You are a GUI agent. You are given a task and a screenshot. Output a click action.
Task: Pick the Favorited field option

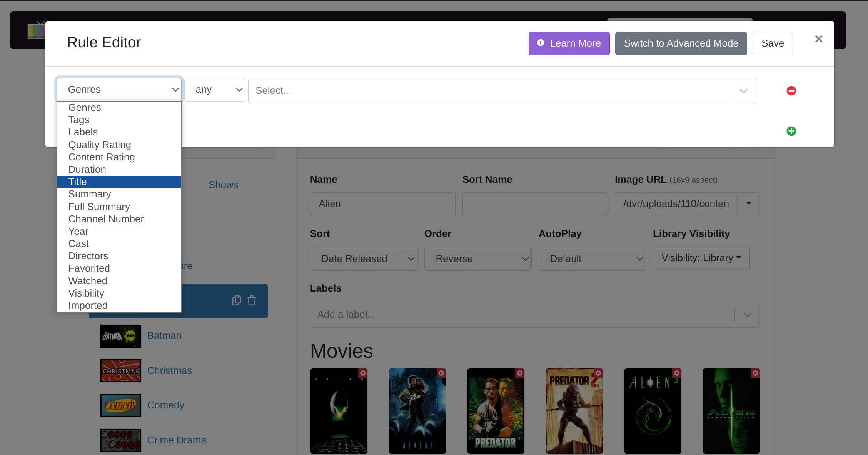point(89,268)
